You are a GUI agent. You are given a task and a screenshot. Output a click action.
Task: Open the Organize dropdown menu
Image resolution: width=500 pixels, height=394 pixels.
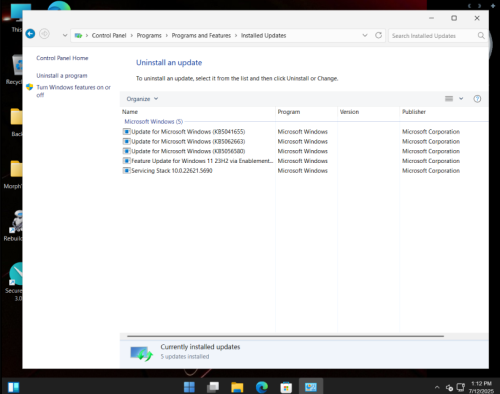(x=142, y=99)
